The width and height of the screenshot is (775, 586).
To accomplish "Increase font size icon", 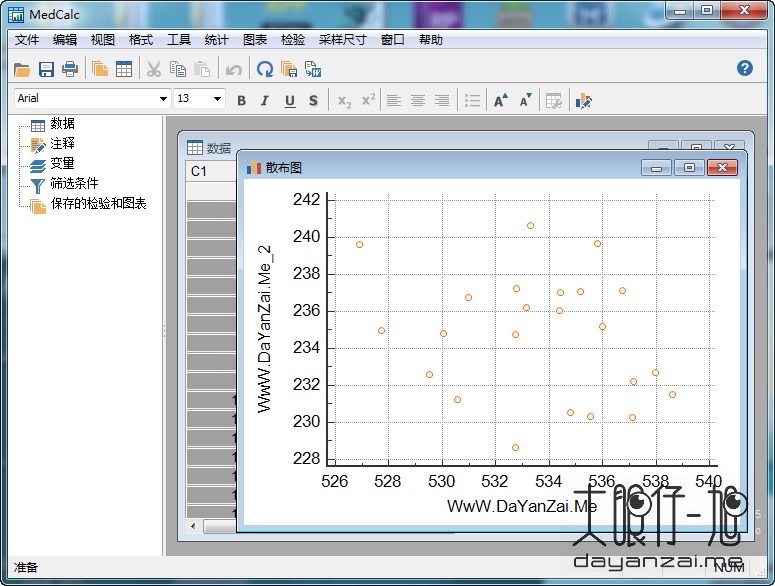I will (x=501, y=100).
